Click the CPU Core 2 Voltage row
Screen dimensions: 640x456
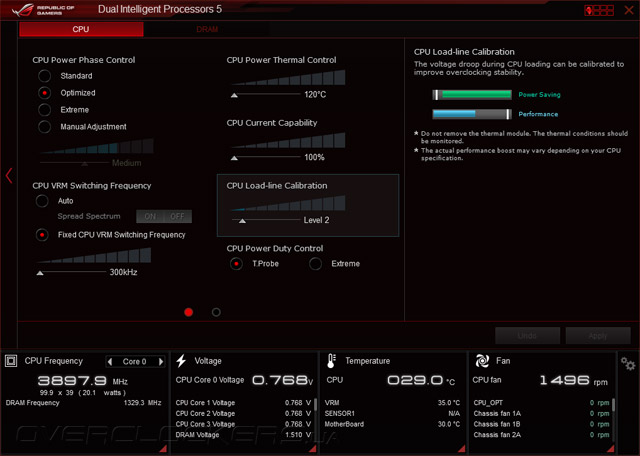(x=243, y=414)
